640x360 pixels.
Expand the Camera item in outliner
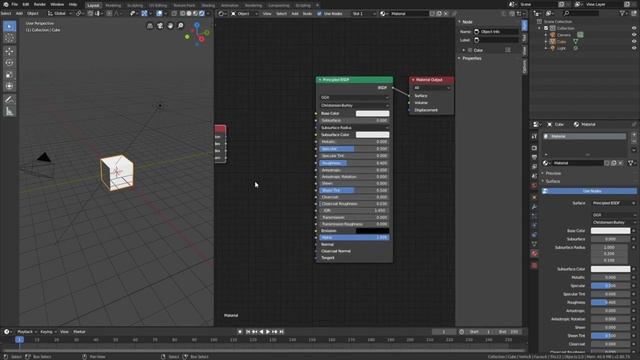click(546, 35)
